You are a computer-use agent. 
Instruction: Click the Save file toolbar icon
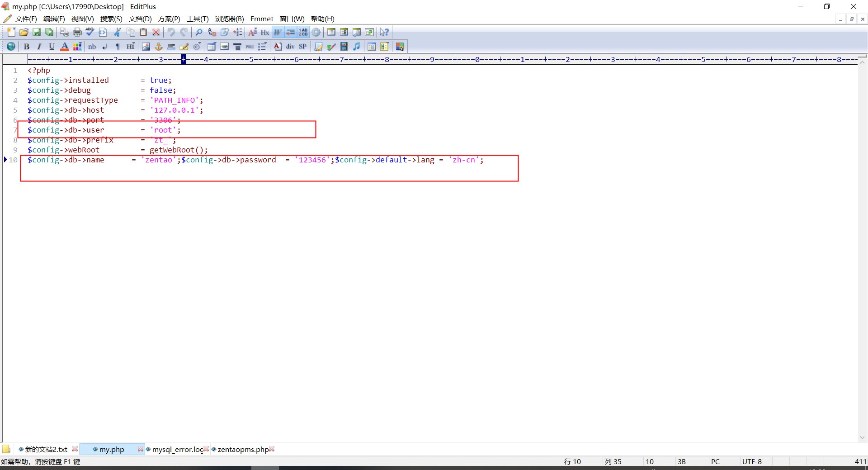[x=37, y=32]
